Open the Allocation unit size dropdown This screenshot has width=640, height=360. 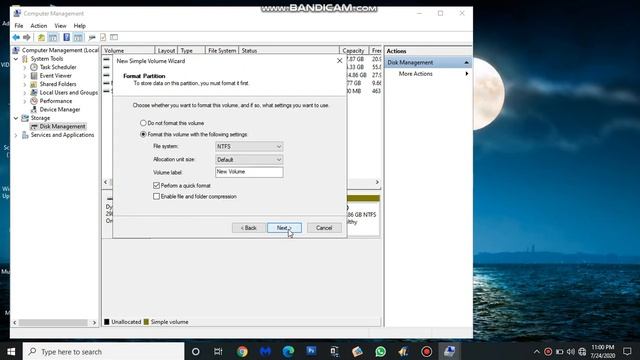coord(249,160)
